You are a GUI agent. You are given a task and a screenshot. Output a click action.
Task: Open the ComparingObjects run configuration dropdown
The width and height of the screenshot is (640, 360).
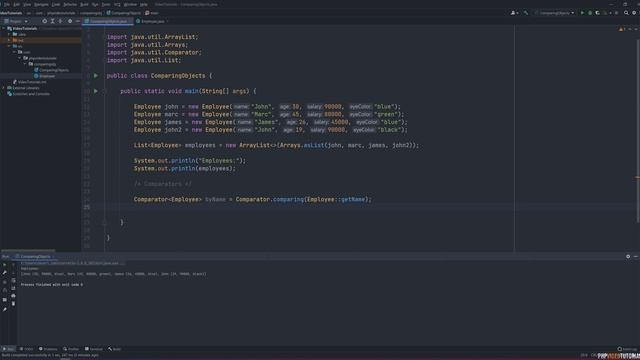pyautogui.click(x=554, y=13)
